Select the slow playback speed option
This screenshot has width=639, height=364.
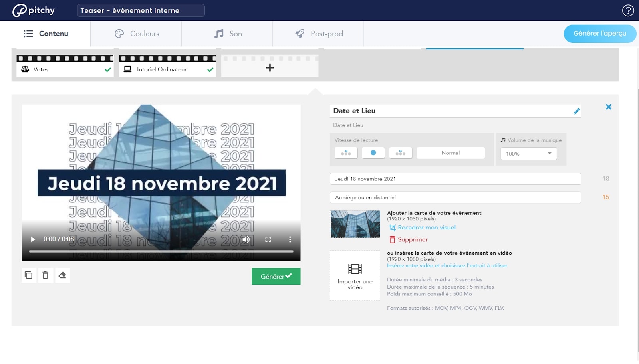346,153
